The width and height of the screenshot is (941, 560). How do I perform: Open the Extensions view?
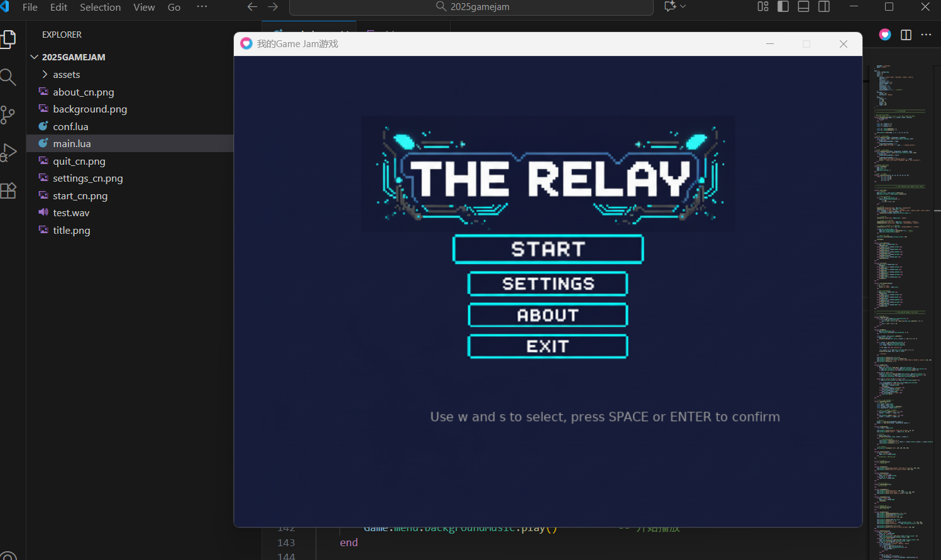8,191
